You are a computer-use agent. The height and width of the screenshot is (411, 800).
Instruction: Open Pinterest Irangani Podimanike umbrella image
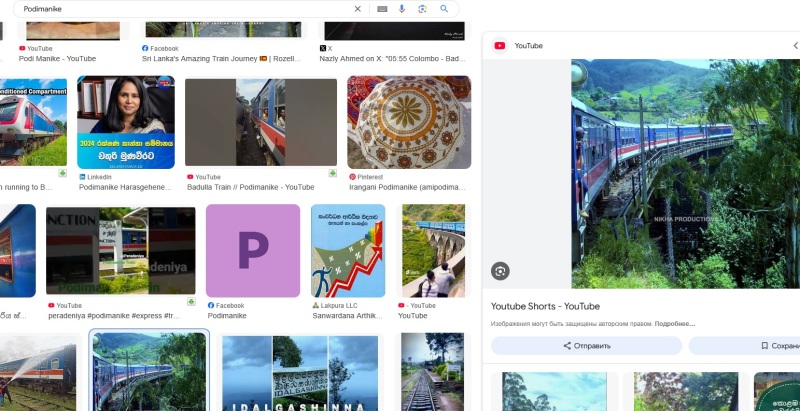tap(408, 122)
